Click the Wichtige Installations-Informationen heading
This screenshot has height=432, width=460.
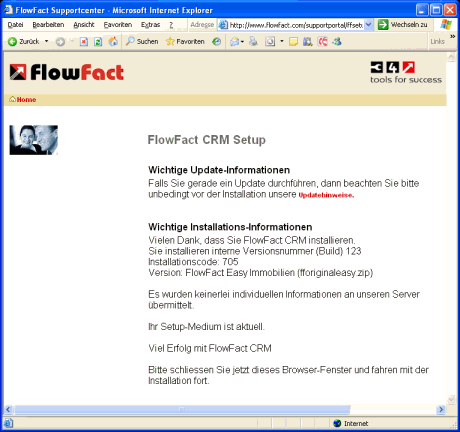click(230, 227)
